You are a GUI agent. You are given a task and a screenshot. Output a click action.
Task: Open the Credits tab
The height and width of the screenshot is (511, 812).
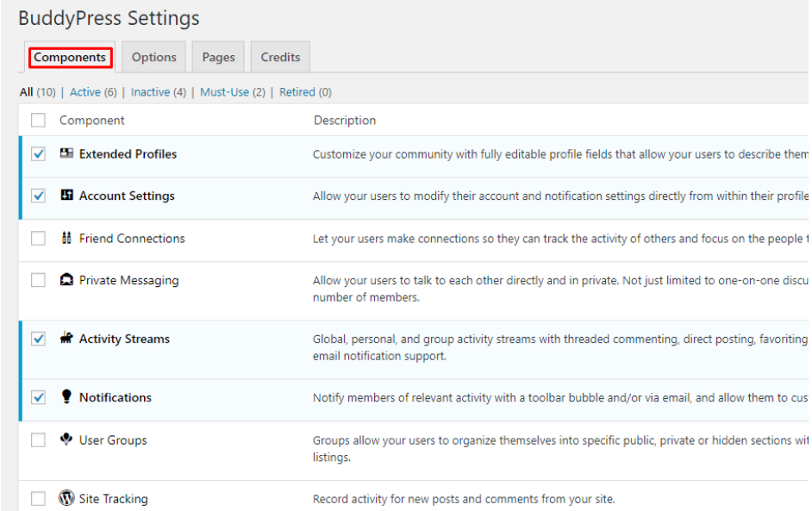coord(280,58)
